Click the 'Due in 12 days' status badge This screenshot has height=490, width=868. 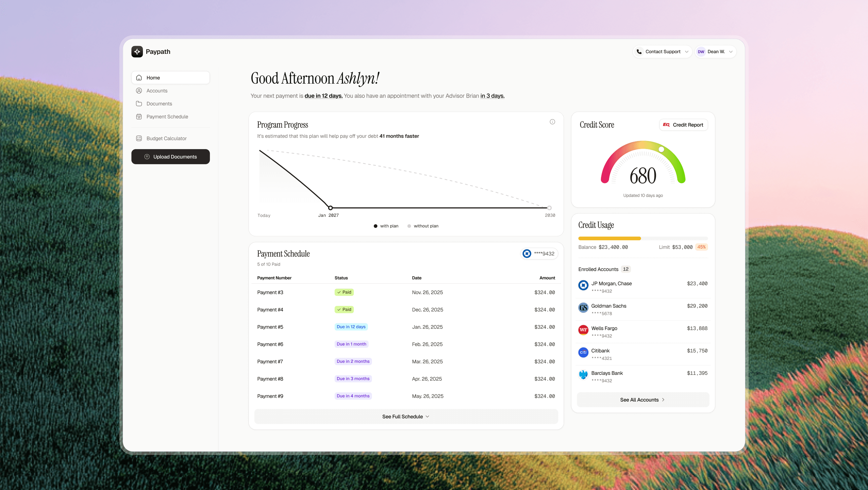coord(351,327)
